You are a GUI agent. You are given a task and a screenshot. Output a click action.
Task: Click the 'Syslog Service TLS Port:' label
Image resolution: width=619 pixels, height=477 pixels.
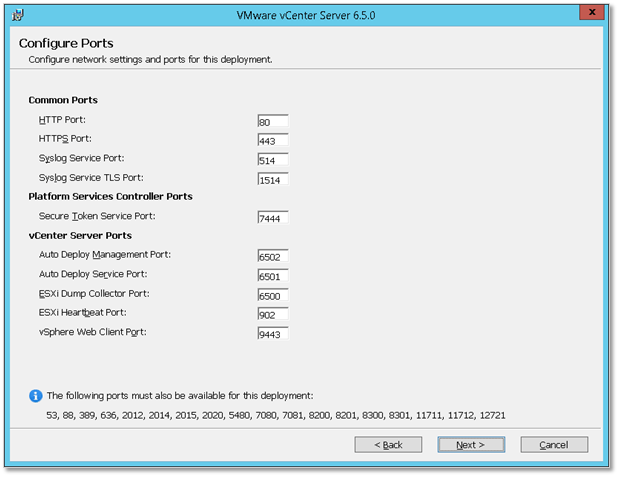tap(91, 178)
